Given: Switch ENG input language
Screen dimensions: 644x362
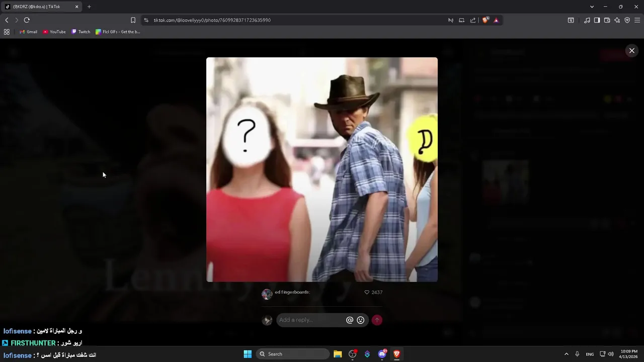Looking at the screenshot, I should [x=590, y=354].
